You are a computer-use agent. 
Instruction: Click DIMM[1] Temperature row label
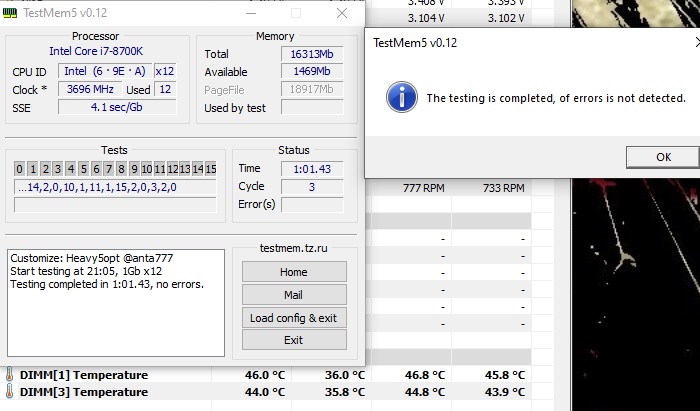84,375
